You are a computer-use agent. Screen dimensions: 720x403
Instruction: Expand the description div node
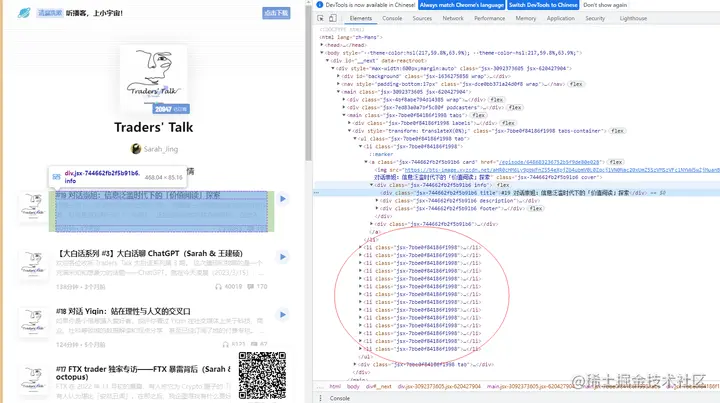click(x=377, y=201)
